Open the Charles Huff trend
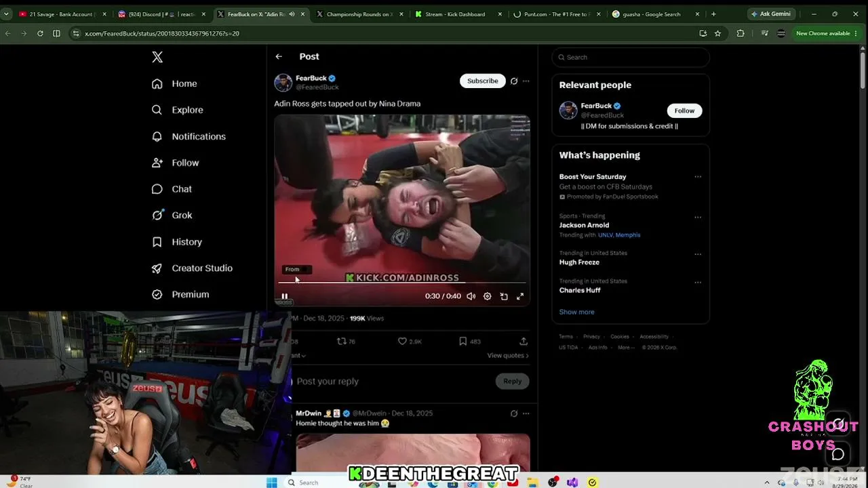Image resolution: width=868 pixels, height=488 pixels. (x=580, y=290)
